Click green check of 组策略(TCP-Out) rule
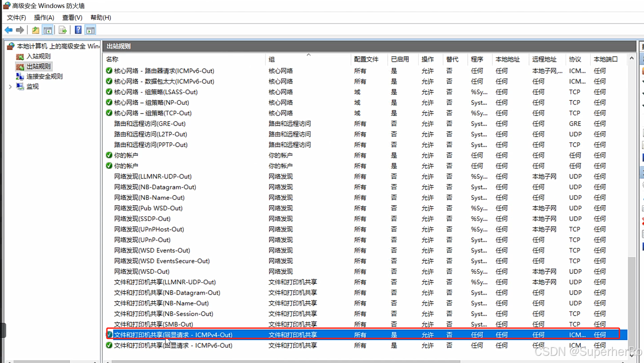 [109, 113]
